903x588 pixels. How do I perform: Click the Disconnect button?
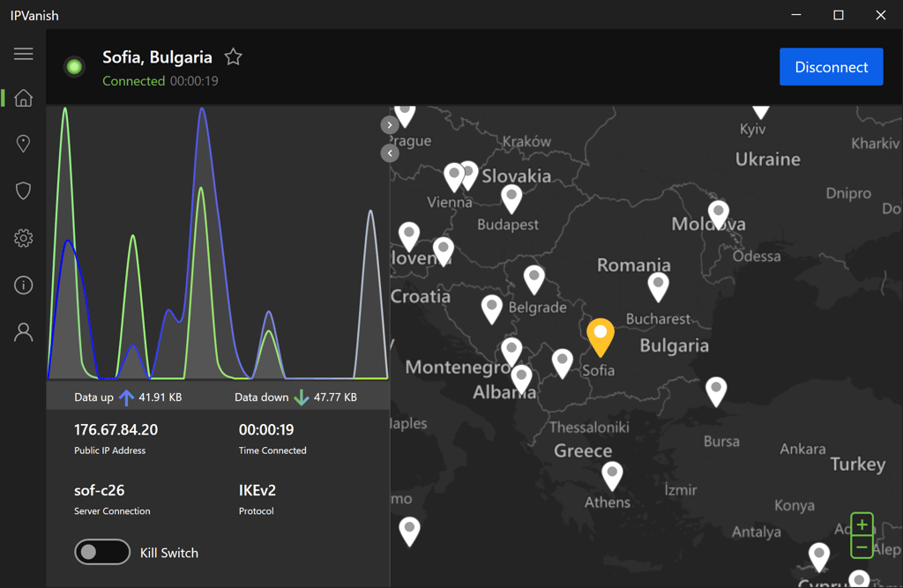coord(831,67)
